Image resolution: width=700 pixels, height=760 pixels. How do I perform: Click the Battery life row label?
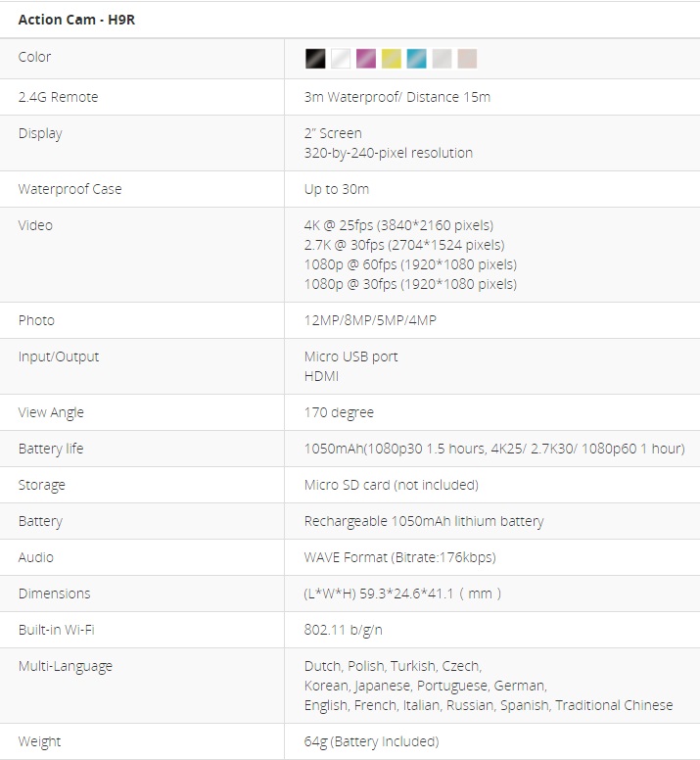click(x=50, y=449)
